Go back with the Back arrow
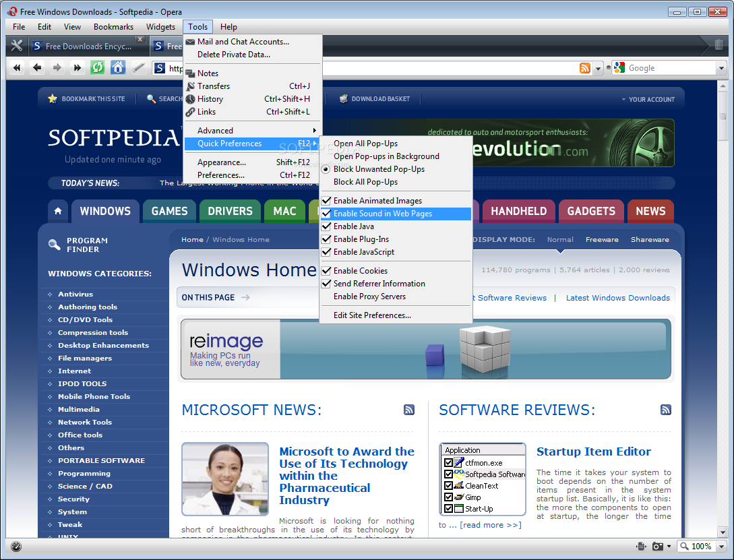 tap(37, 68)
